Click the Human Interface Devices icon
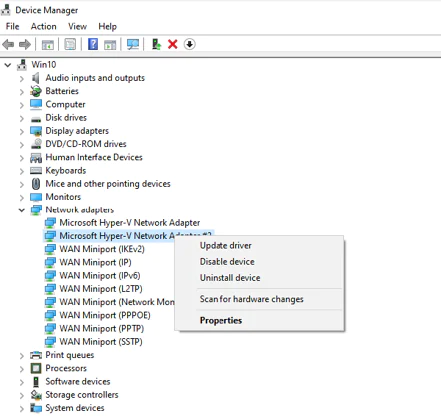Viewport: 441px width, 419px height. point(36,158)
